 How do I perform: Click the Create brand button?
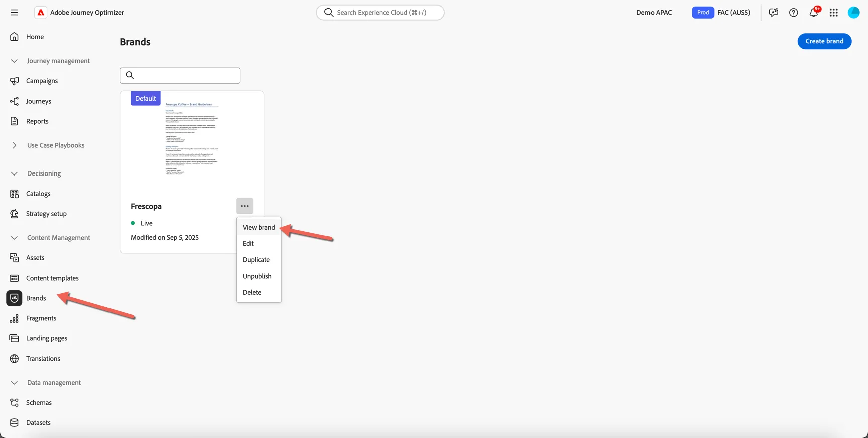tap(824, 41)
